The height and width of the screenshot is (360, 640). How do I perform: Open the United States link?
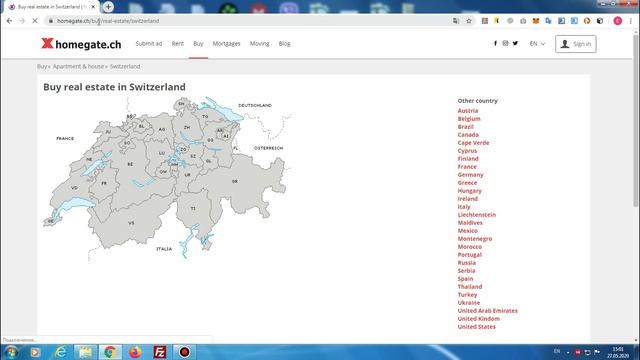point(476,327)
